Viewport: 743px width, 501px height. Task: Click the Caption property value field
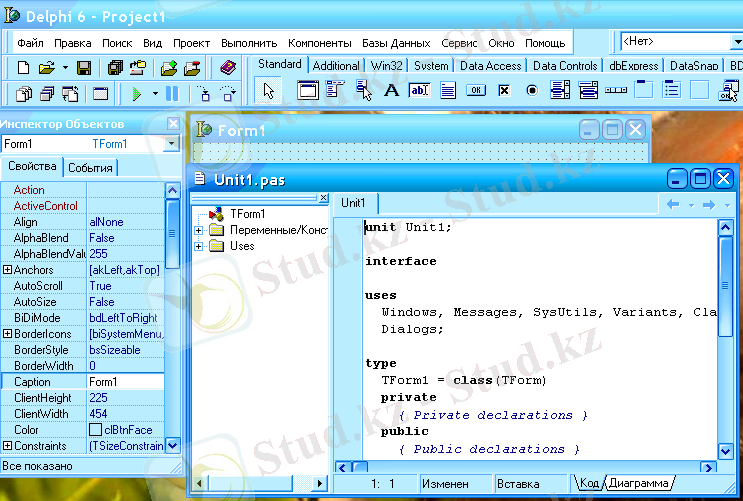[x=124, y=382]
